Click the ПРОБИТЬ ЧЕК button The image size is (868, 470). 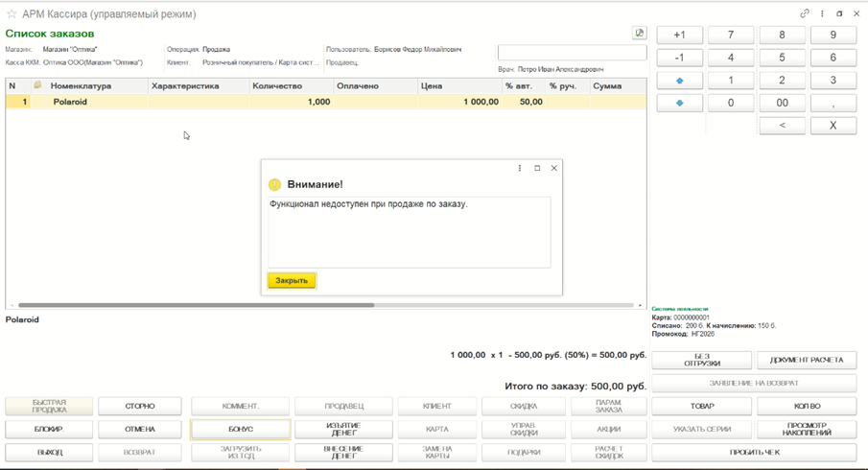(755, 453)
